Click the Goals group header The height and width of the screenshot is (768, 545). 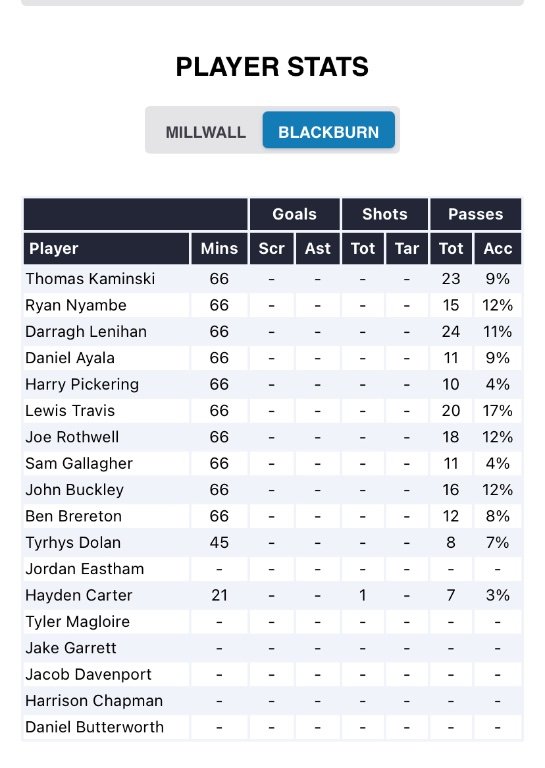pyautogui.click(x=295, y=214)
